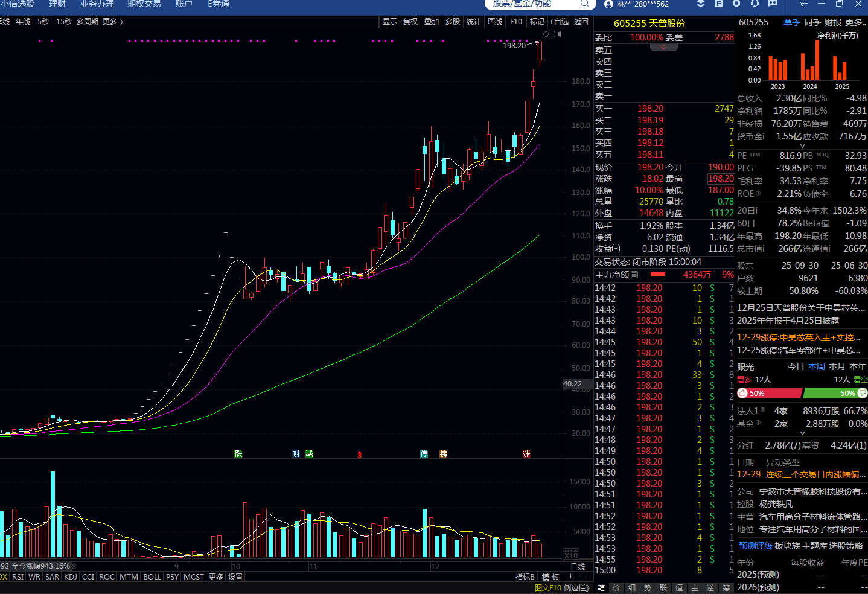Click the +自选 add to watchlist button
868x594 pixels.
coord(559,21)
